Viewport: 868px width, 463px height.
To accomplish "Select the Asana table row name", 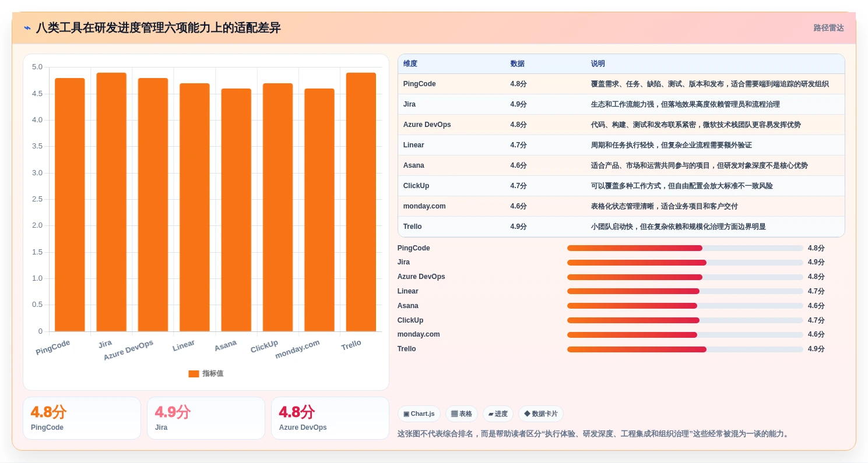I will click(414, 165).
